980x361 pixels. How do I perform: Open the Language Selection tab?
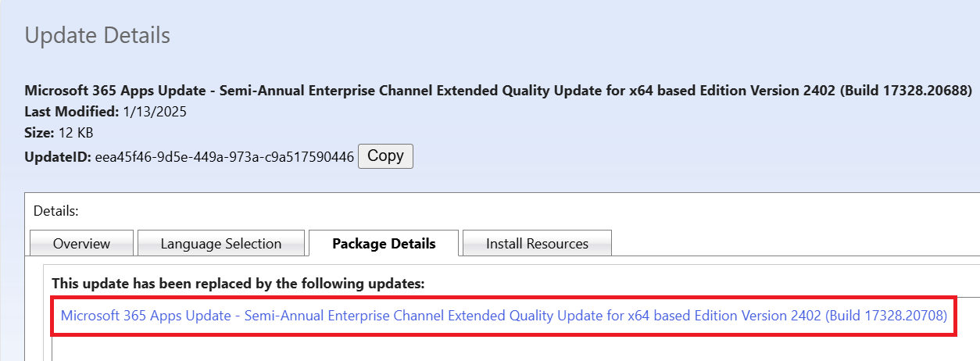tap(220, 244)
